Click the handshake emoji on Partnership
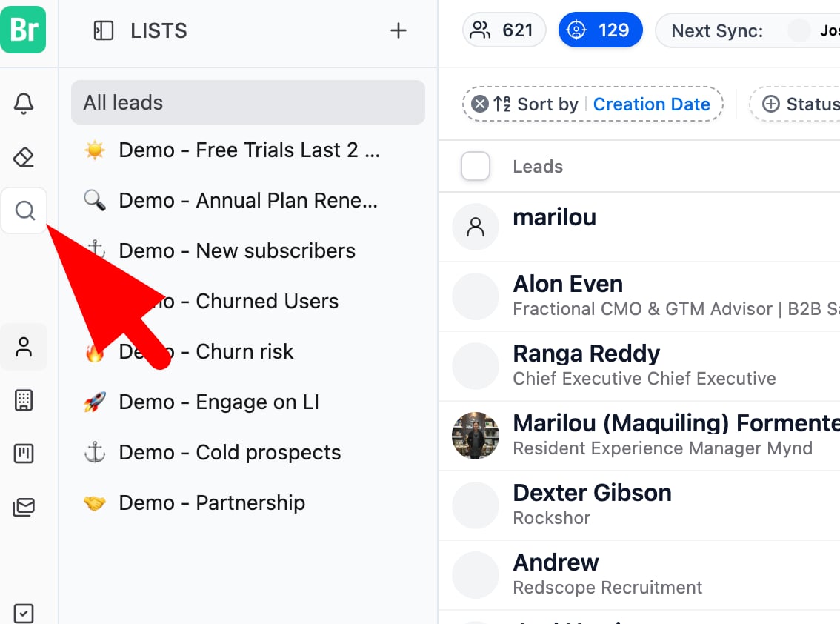The width and height of the screenshot is (840, 624). (95, 503)
